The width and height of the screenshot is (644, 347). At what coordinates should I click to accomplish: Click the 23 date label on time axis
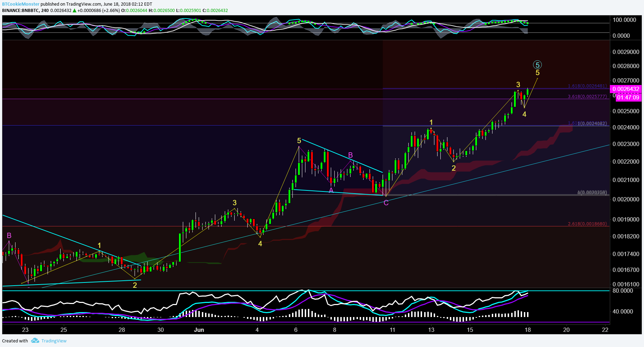pos(25,330)
